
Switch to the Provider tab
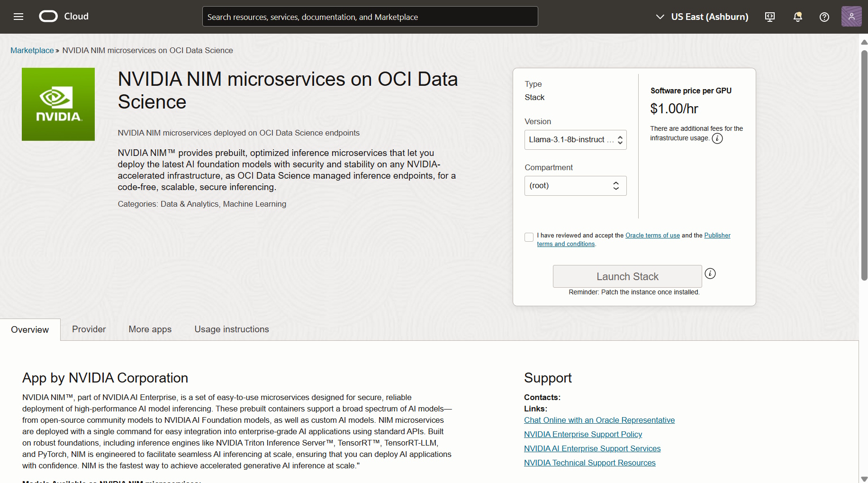[x=89, y=329]
